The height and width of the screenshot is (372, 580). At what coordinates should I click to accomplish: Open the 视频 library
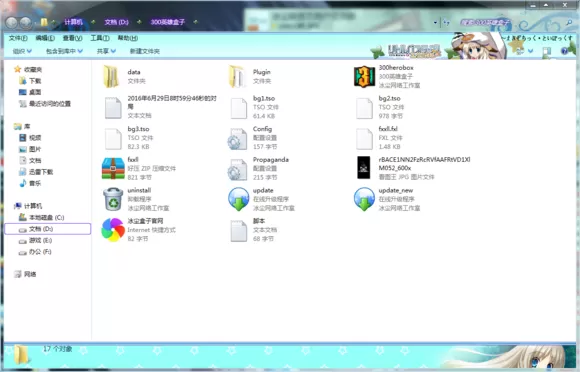tap(31, 138)
